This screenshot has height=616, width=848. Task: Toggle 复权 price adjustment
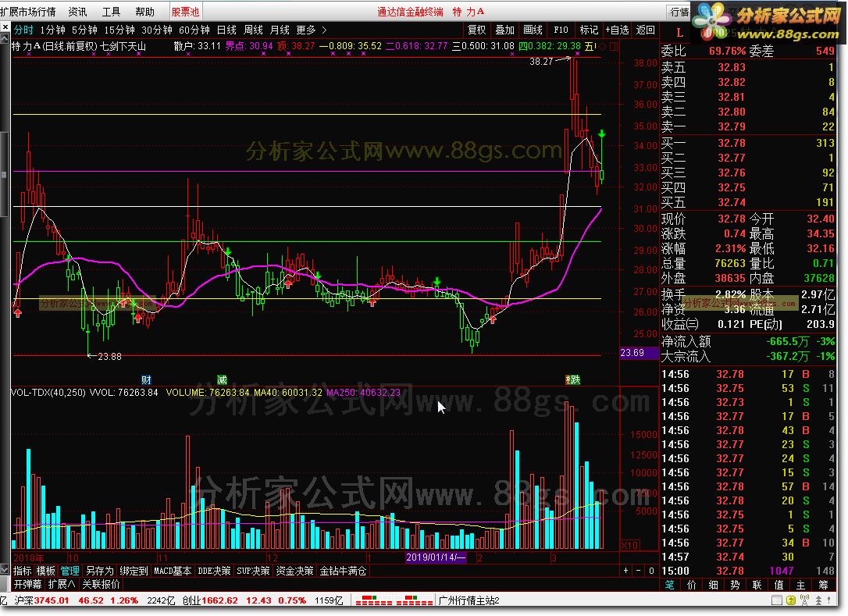click(x=476, y=30)
